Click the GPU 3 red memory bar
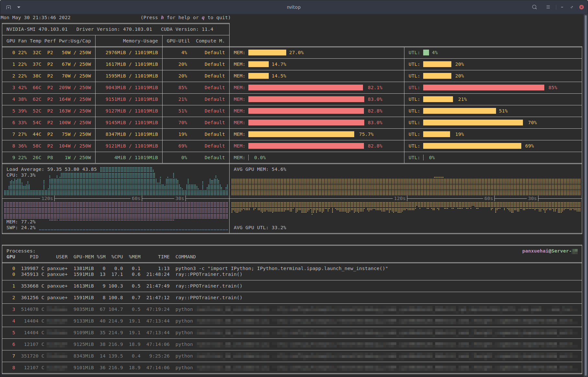 point(305,88)
